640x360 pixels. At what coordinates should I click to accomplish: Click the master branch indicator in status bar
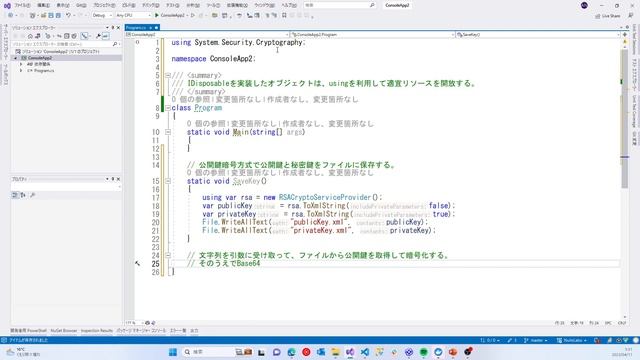pyautogui.click(x=536, y=340)
